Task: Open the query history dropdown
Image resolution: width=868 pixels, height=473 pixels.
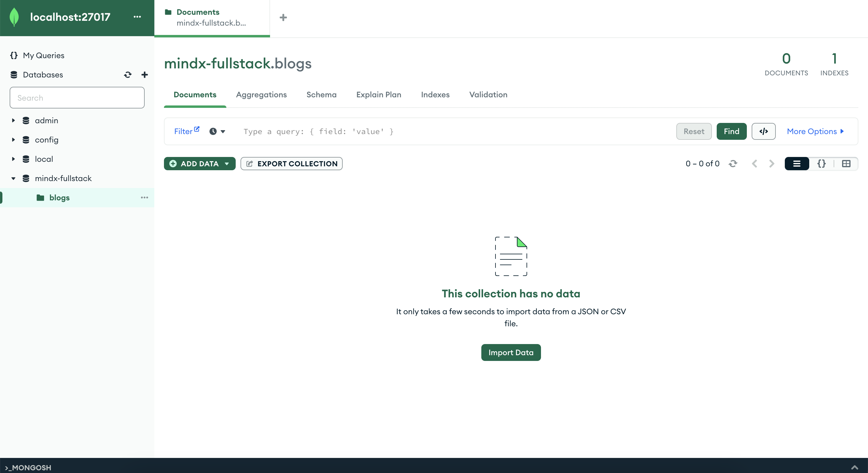Action: click(x=217, y=131)
